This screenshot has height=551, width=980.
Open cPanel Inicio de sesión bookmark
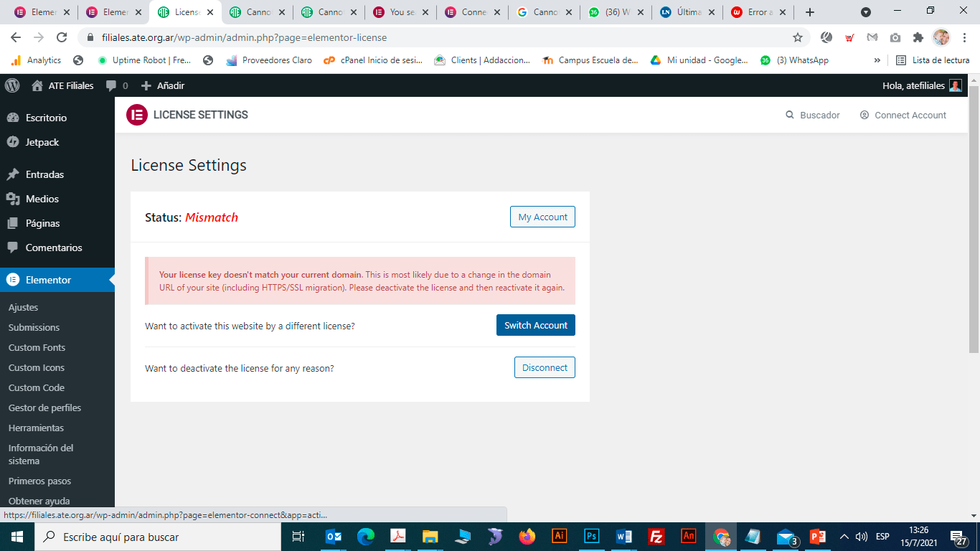[x=372, y=60]
